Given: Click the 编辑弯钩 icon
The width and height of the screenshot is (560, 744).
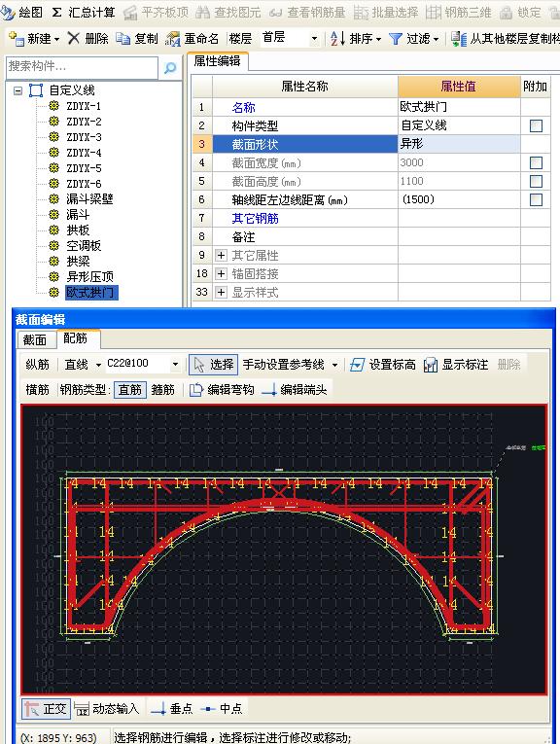Looking at the screenshot, I should [195, 390].
